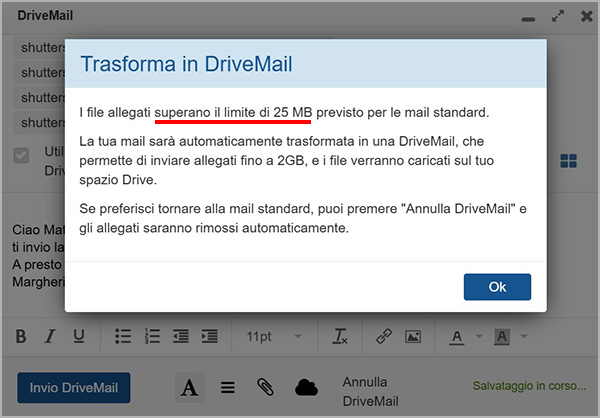600x418 pixels.
Task: Select the first shutterstock attachment row
Action: pos(40,48)
